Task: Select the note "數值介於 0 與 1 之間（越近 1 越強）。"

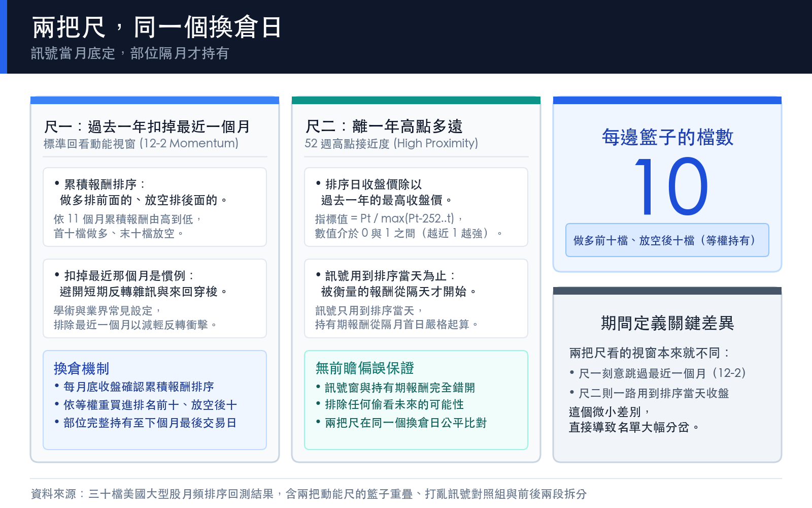Action: [409, 234]
